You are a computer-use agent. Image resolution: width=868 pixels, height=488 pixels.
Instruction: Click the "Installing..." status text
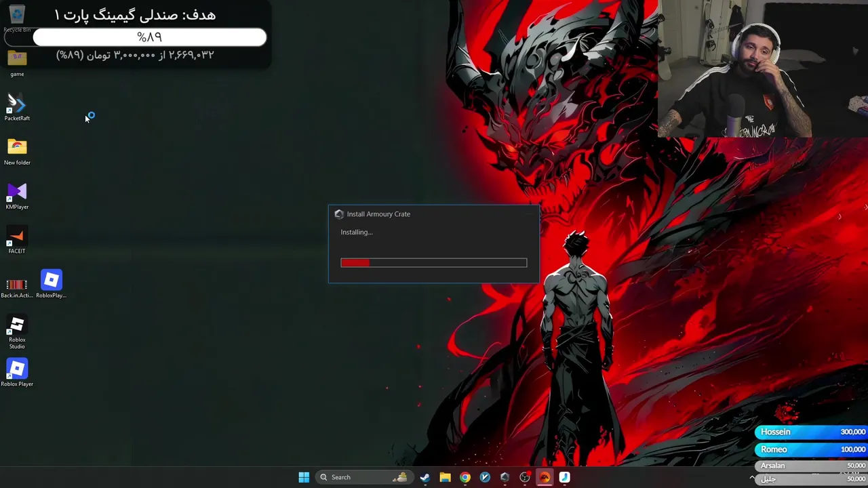[357, 232]
